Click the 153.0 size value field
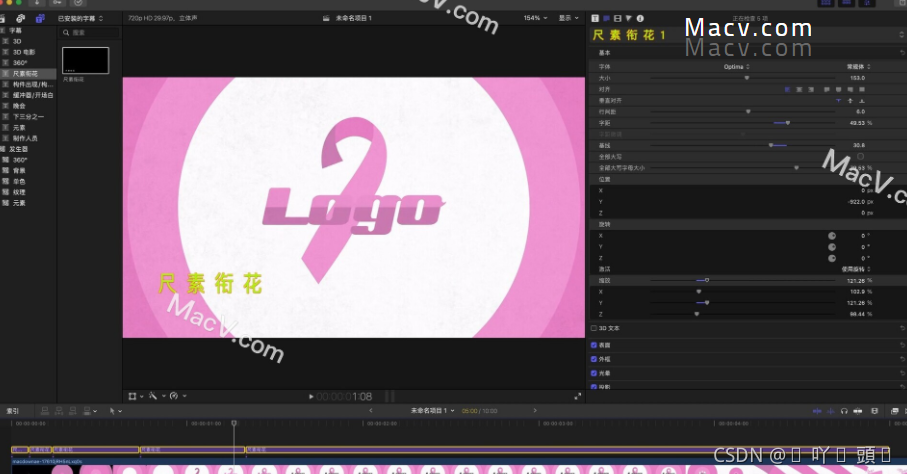The image size is (907, 474). pos(857,78)
